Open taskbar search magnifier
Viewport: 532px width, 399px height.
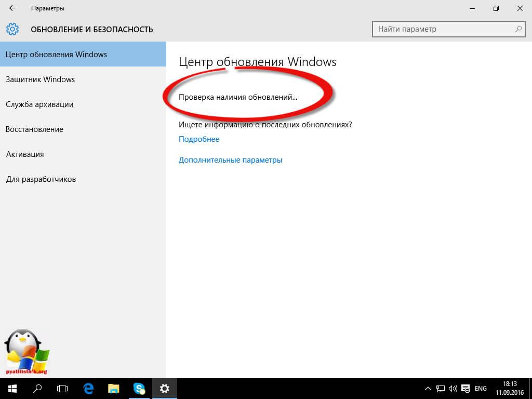coord(37,389)
